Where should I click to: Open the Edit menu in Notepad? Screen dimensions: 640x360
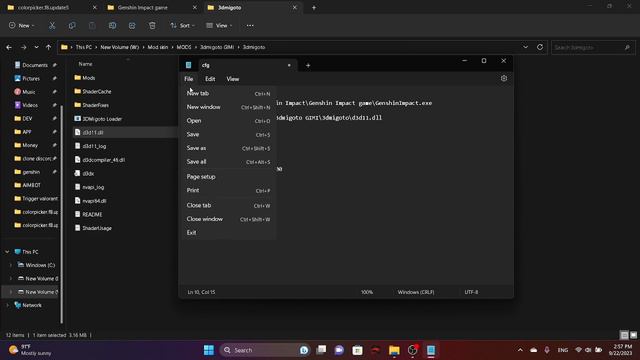pos(210,79)
